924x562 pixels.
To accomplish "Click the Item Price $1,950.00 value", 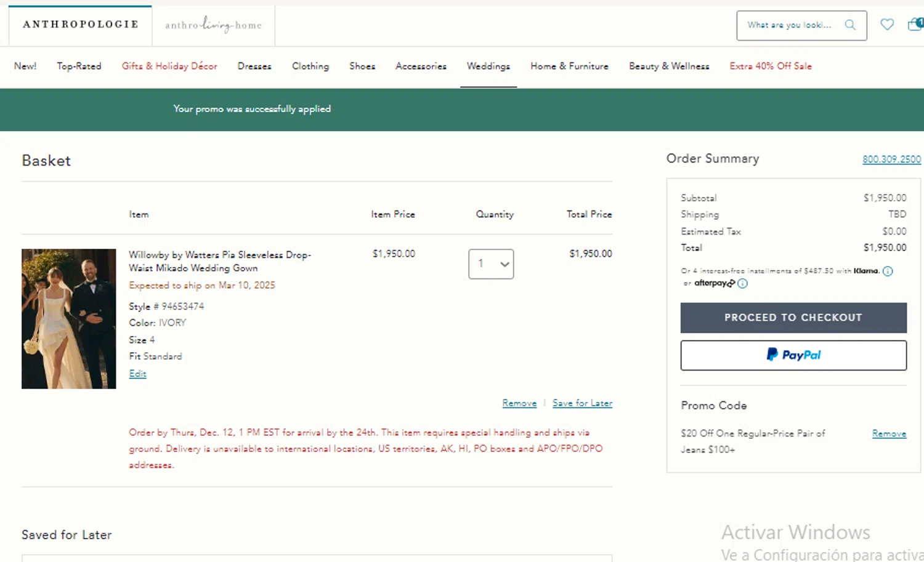I will pyautogui.click(x=394, y=254).
